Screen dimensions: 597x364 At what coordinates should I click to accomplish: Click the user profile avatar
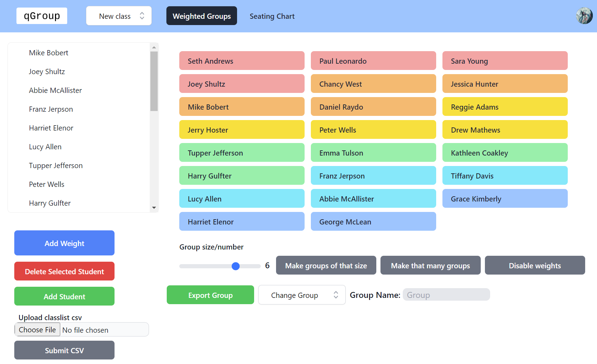click(584, 16)
